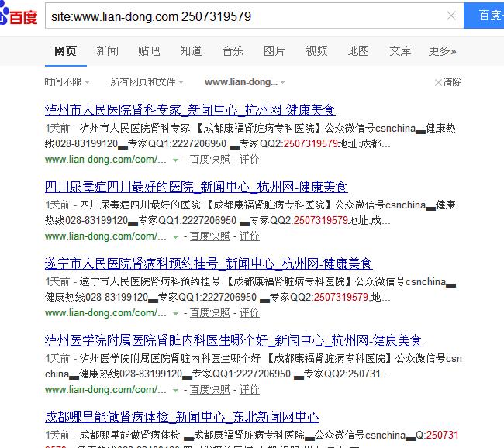Click 百度快照 under the 遂宁市 result

209,313
